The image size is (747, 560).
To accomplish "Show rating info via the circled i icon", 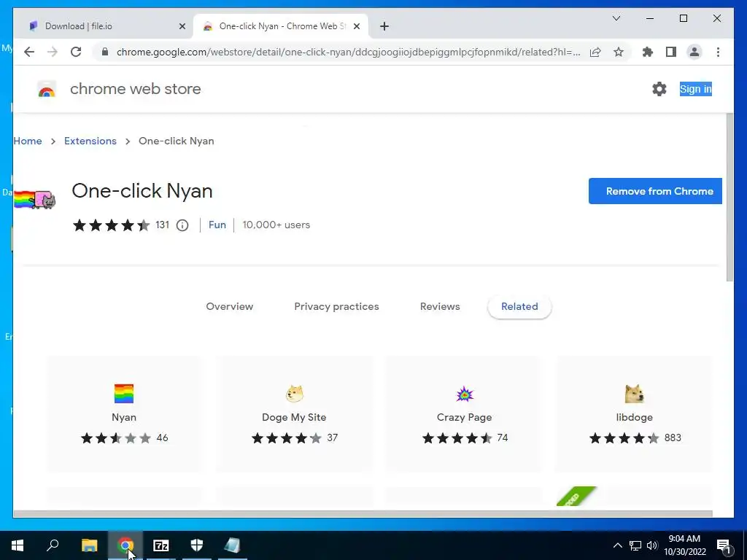I will (182, 225).
